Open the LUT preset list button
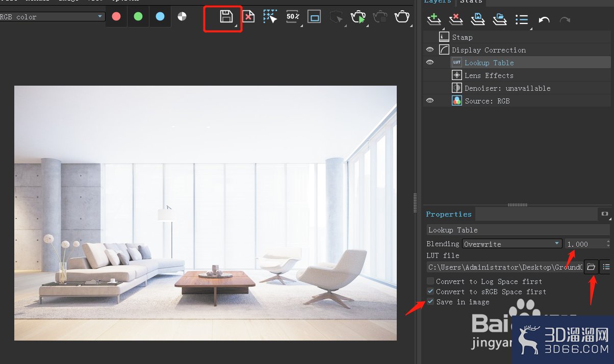614x364 pixels. 606,267
